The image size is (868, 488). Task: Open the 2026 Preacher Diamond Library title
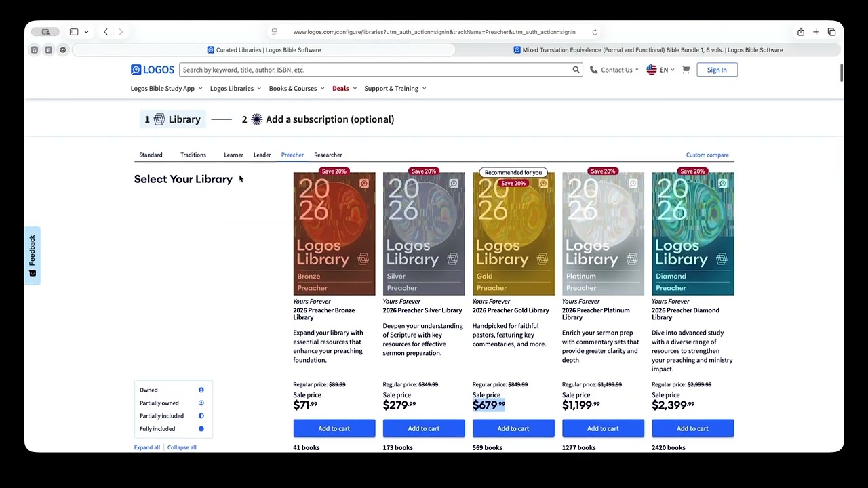(x=686, y=314)
